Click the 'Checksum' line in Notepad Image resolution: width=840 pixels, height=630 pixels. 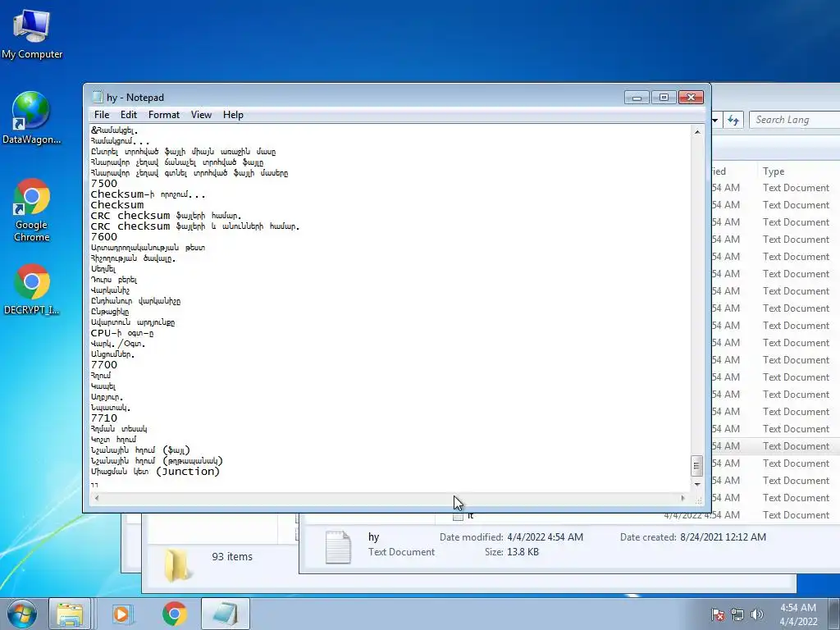117,204
